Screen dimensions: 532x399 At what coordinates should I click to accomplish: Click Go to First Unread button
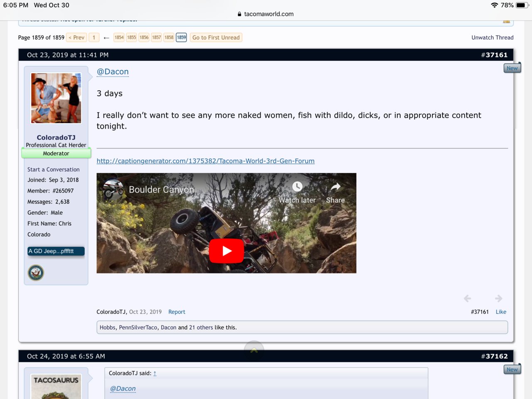pos(216,37)
